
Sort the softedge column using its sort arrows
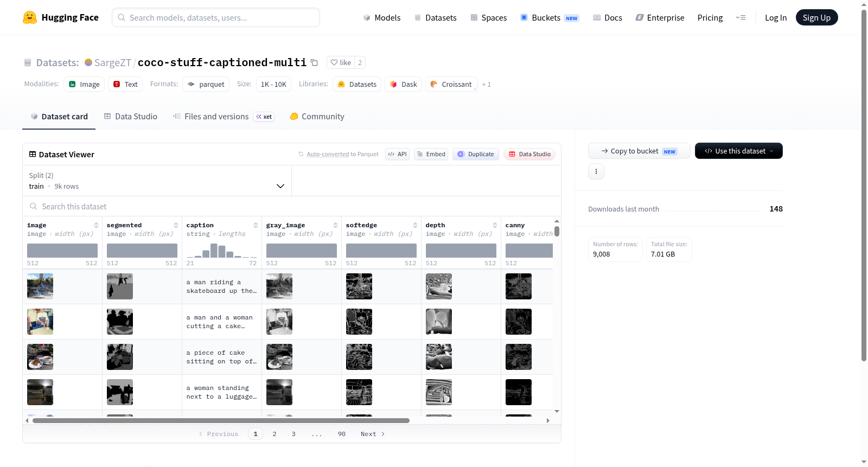[415, 225]
